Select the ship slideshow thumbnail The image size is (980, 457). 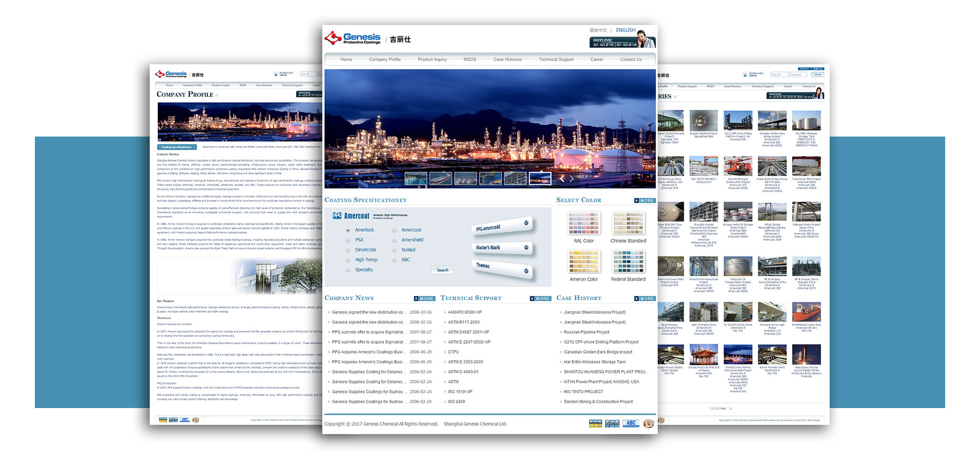[440, 178]
